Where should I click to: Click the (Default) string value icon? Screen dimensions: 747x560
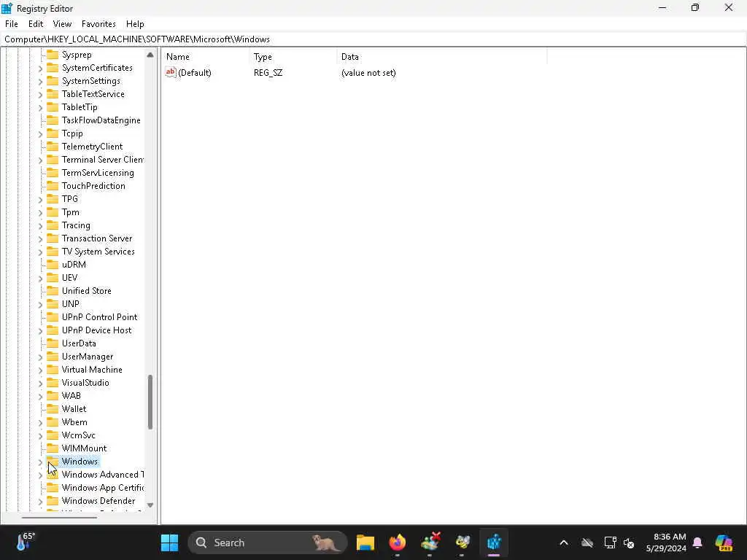click(x=171, y=72)
